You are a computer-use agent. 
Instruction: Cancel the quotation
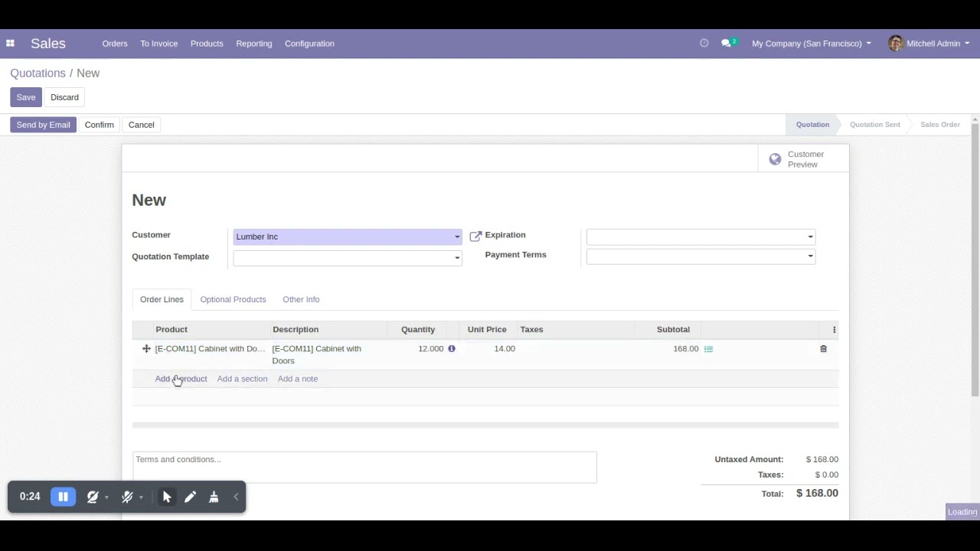(141, 125)
